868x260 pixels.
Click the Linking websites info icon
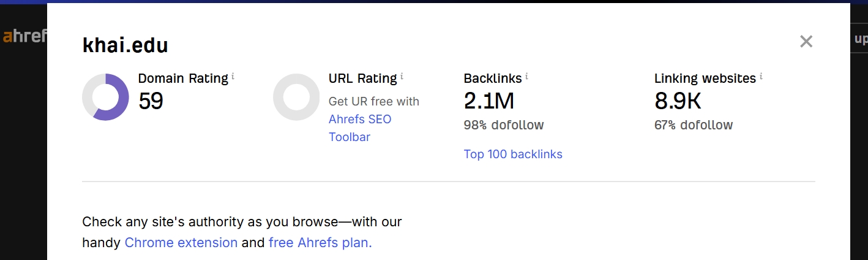pos(761,77)
